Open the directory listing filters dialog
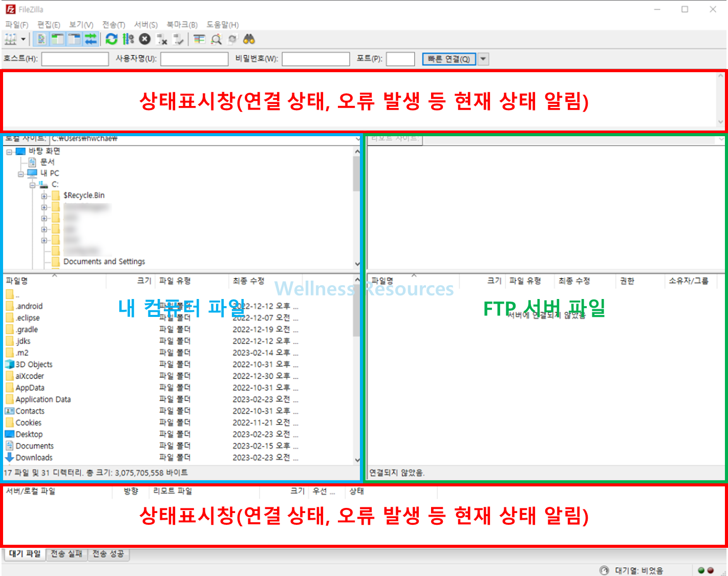This screenshot has height=576, width=728. 199,39
